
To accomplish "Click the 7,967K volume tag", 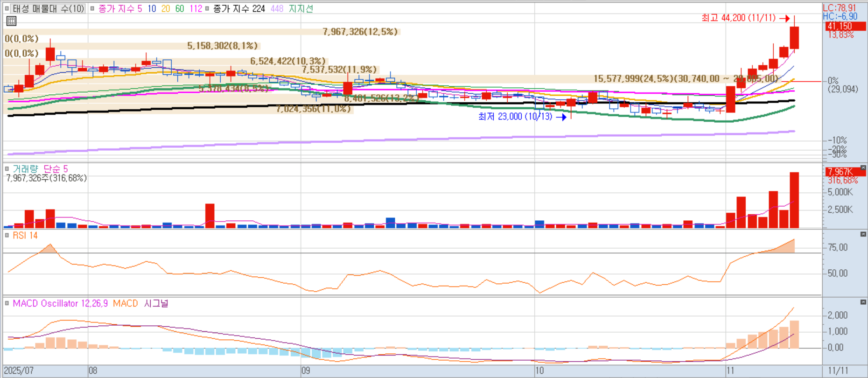I will [845, 172].
